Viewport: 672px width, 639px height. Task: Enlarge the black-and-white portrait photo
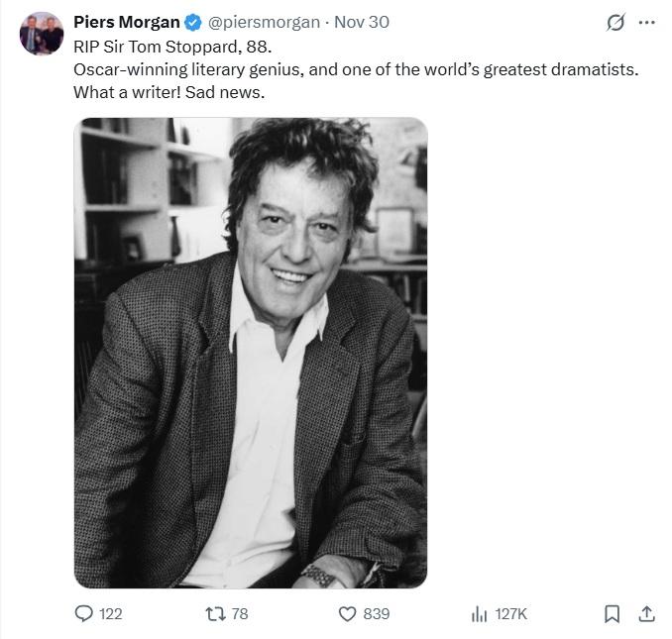[251, 353]
